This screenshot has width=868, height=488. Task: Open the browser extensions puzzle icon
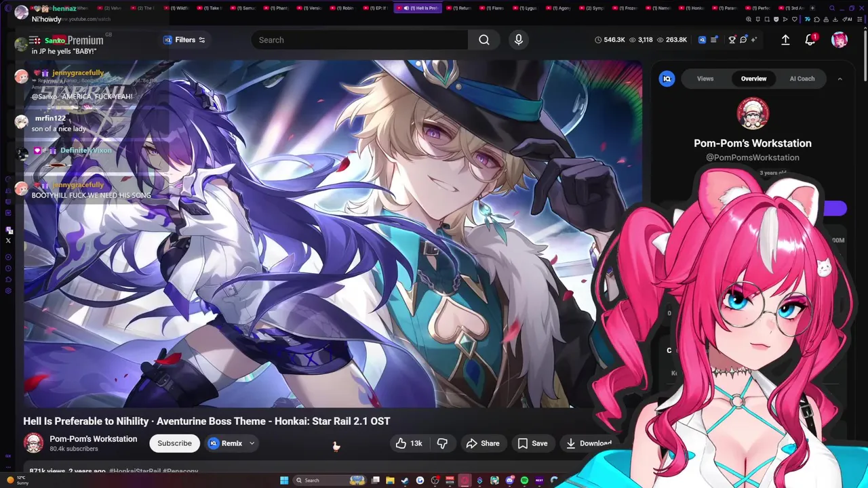coord(816,19)
